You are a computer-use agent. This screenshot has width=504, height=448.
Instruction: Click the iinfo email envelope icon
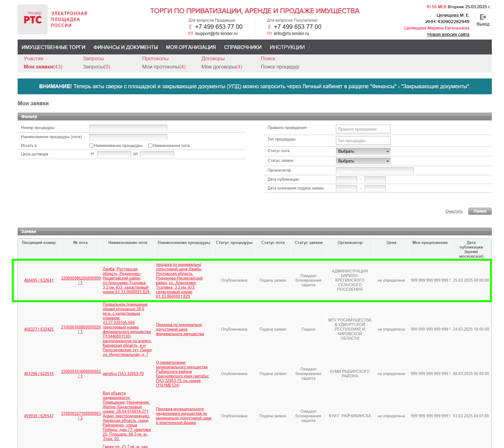point(269,33)
